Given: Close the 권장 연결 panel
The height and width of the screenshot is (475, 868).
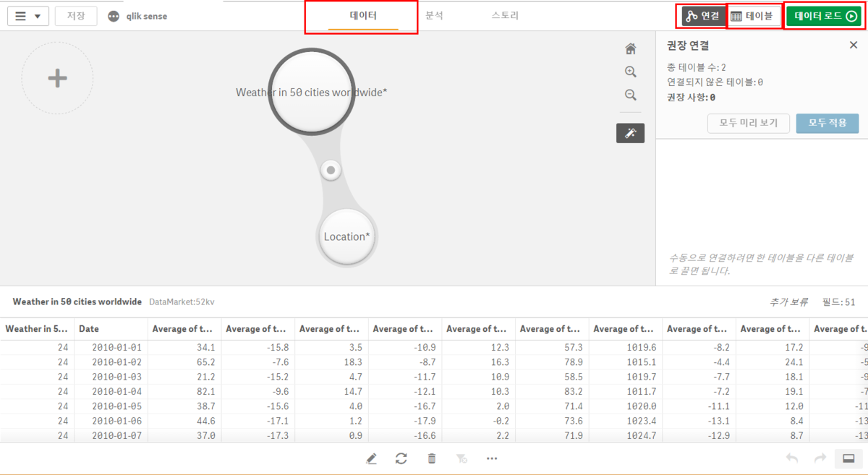Looking at the screenshot, I should (x=853, y=46).
